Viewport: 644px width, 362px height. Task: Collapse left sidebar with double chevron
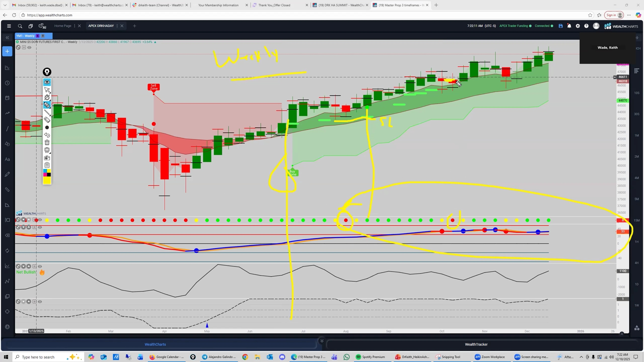click(x=7, y=38)
